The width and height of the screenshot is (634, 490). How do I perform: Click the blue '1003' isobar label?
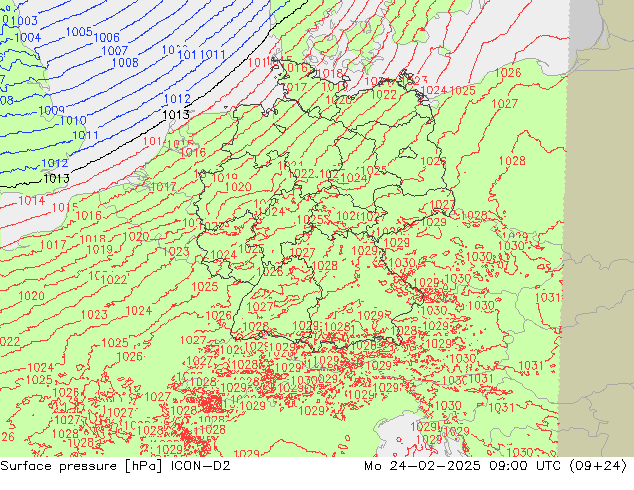tap(24, 21)
